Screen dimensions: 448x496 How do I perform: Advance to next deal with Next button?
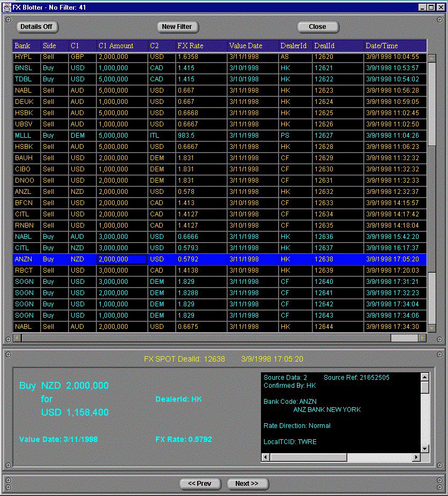(247, 484)
